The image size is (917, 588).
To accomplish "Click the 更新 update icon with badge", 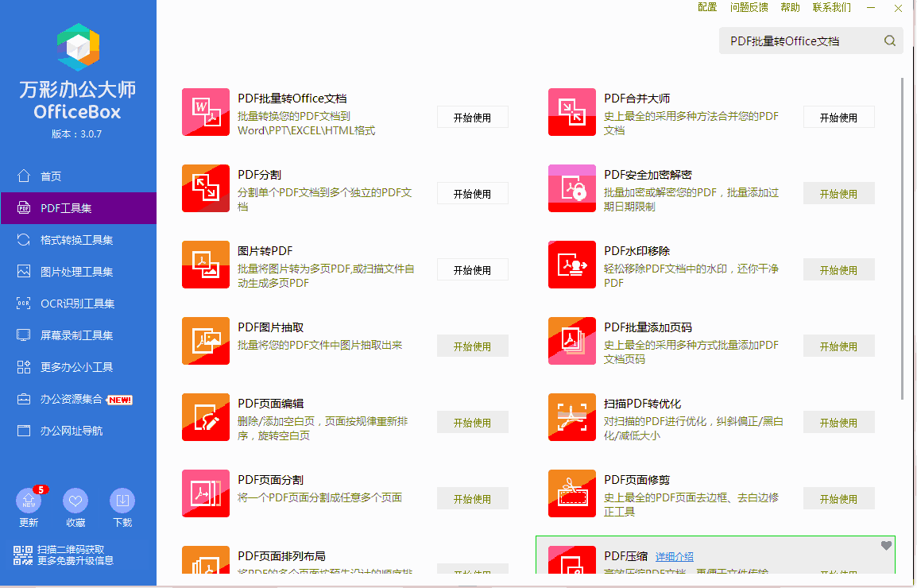I will (29, 501).
